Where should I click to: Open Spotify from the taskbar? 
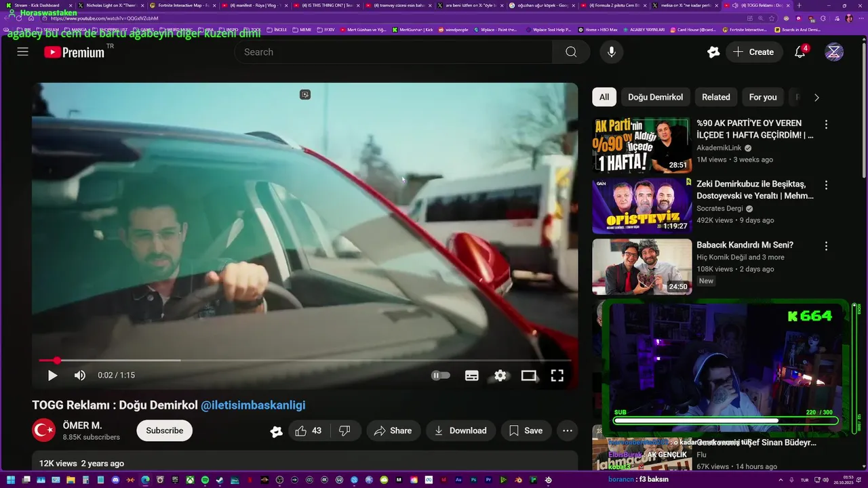coord(205,480)
